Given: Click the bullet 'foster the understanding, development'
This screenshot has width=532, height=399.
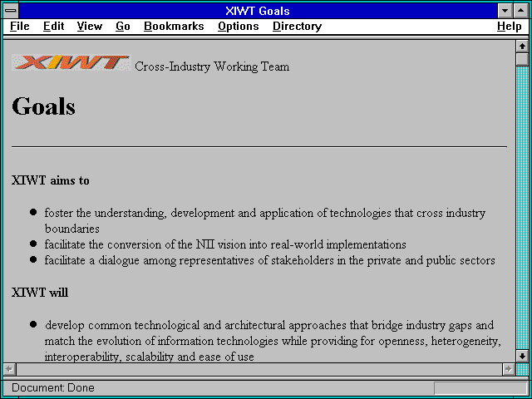Looking at the screenshot, I should pos(265,220).
